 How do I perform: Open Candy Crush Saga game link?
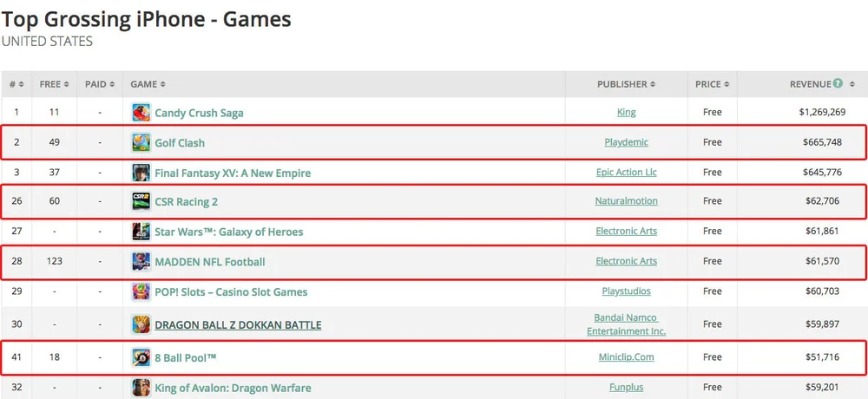pyautogui.click(x=200, y=113)
